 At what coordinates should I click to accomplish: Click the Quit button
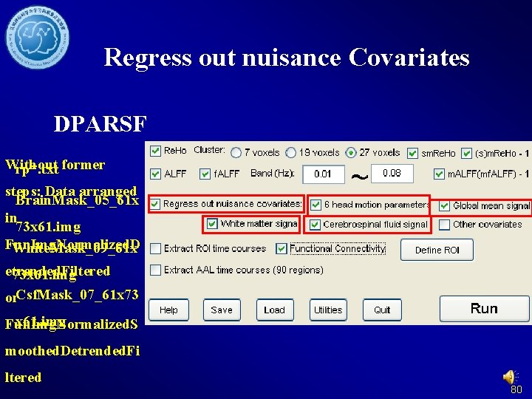(382, 310)
